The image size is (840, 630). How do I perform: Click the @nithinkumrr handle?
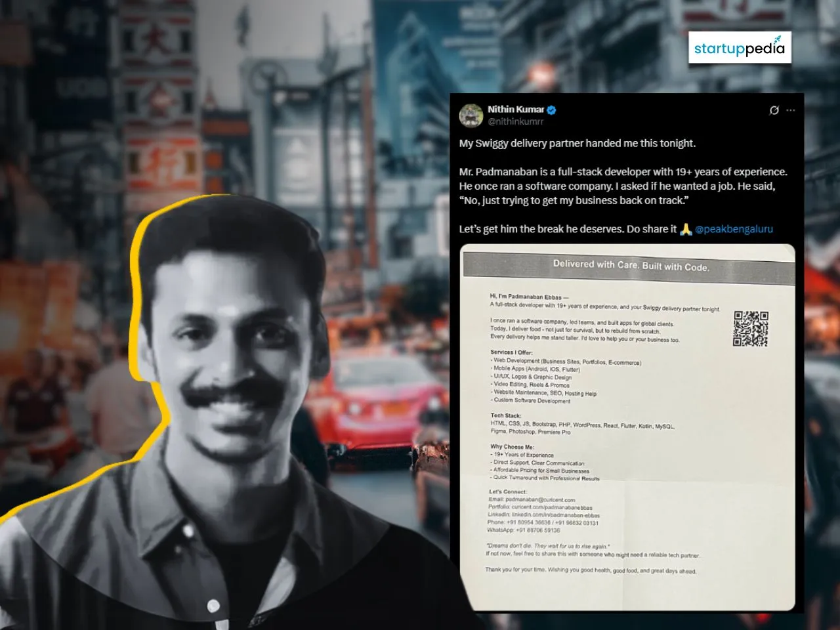pos(515,121)
